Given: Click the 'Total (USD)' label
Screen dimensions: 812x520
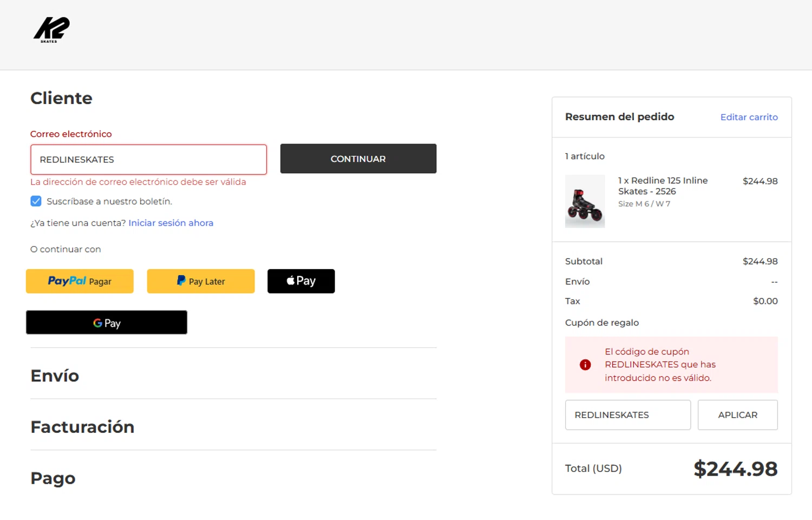Looking at the screenshot, I should coord(593,469).
